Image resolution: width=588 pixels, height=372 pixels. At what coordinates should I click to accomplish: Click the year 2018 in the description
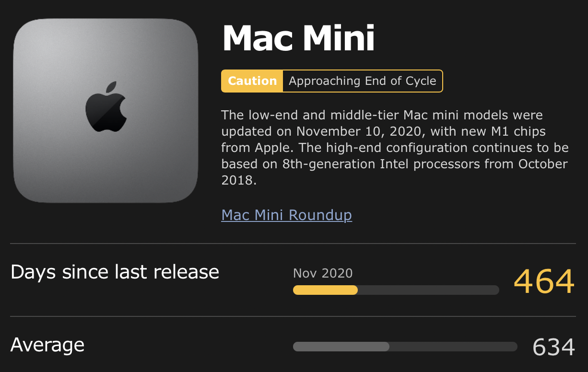pyautogui.click(x=237, y=180)
